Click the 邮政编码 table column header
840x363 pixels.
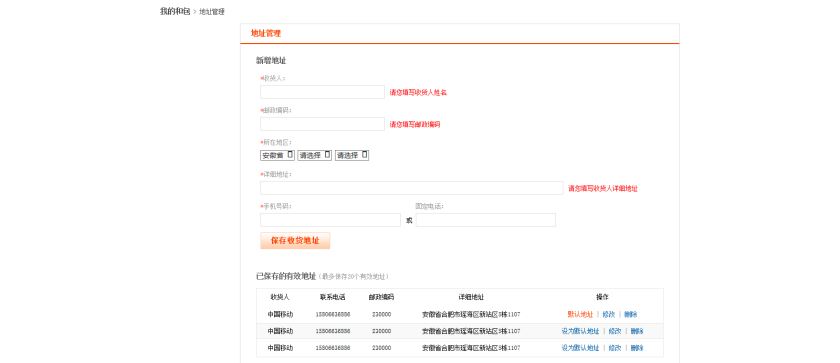381,297
